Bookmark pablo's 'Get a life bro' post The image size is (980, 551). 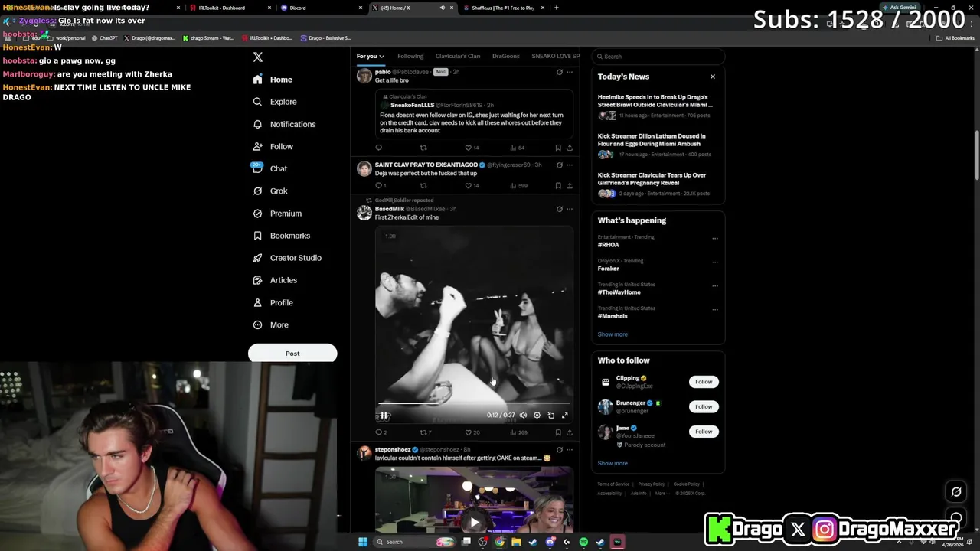tap(558, 148)
